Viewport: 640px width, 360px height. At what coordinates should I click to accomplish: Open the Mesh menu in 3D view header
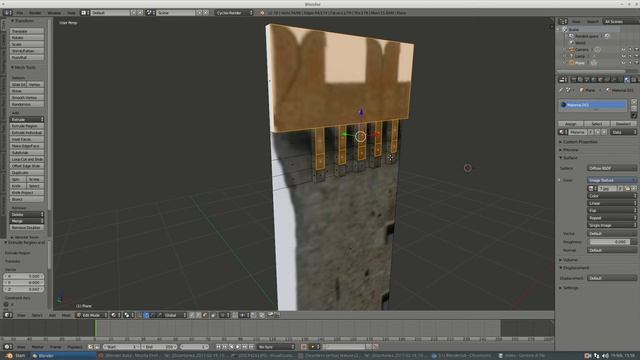66,315
